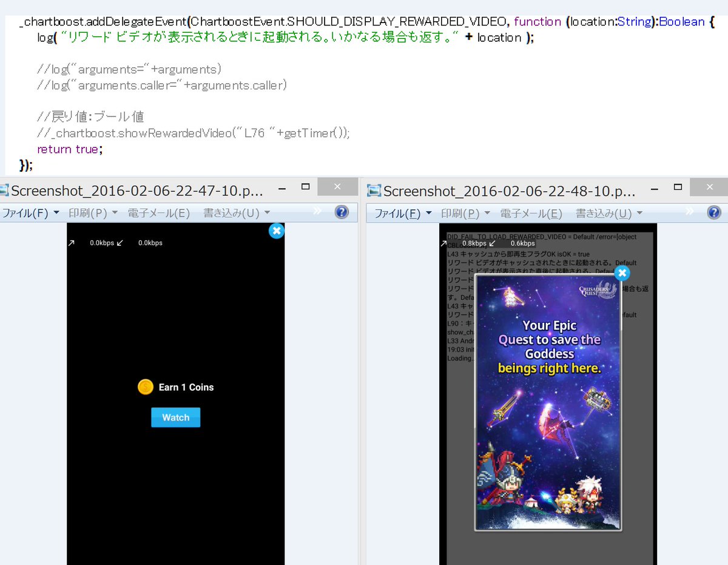Click right window title Screenshot_2016-02-06-22-48-10

click(510, 192)
